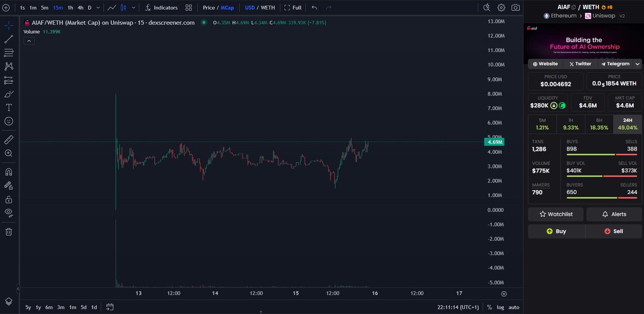Toggle stay in drawing mode
This screenshot has width=644, height=314.
click(x=9, y=185)
